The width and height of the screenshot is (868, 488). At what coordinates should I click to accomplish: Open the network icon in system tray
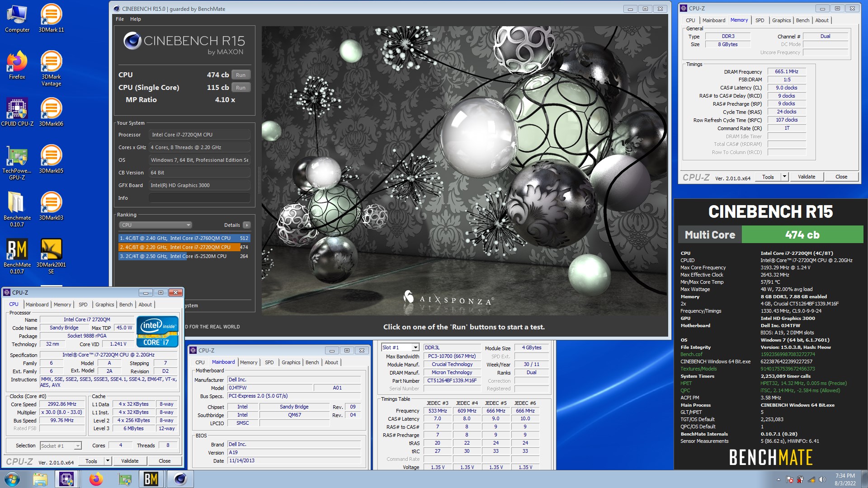(x=811, y=479)
